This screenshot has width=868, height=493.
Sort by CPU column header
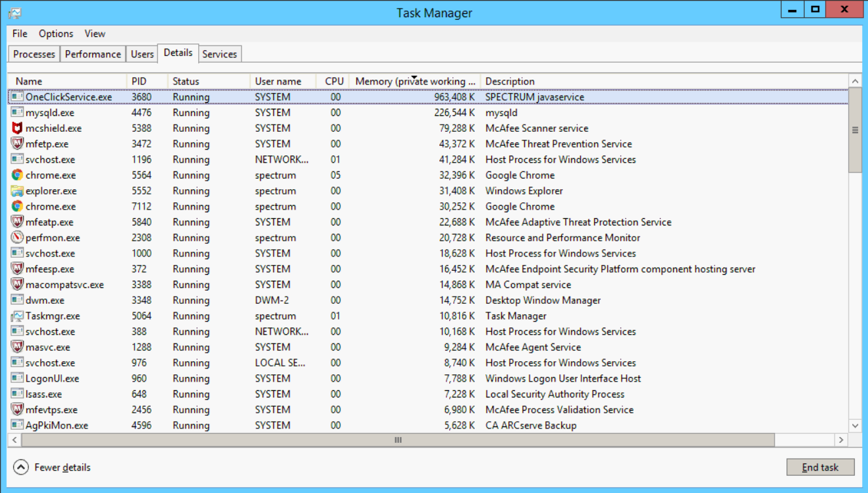(334, 81)
